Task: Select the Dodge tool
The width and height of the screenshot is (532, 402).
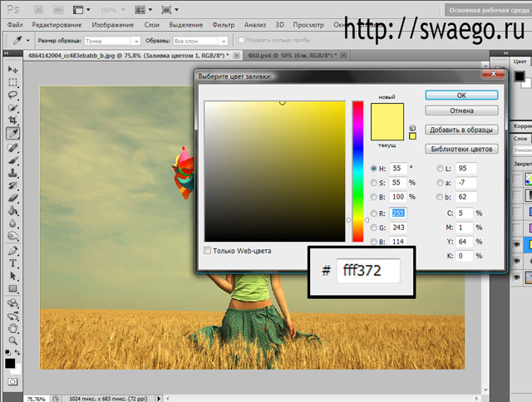Action: pos(13,236)
